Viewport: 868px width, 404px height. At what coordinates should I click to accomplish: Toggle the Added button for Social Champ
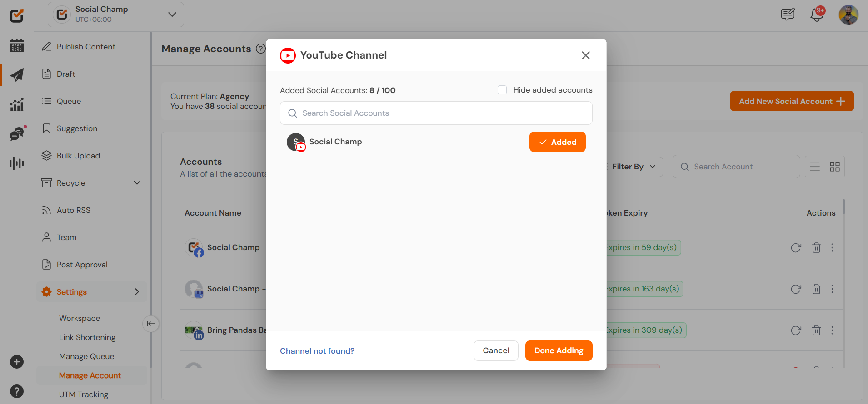pos(557,142)
